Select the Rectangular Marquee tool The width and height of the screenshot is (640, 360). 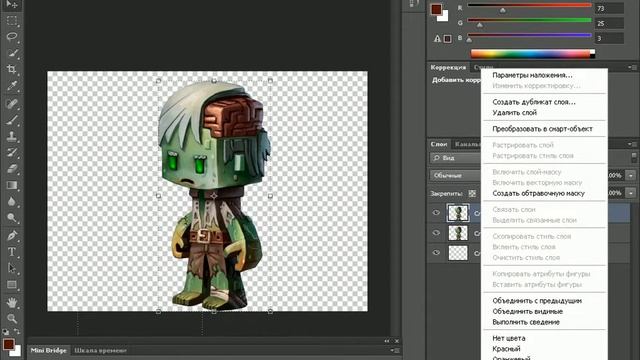pos(11,20)
